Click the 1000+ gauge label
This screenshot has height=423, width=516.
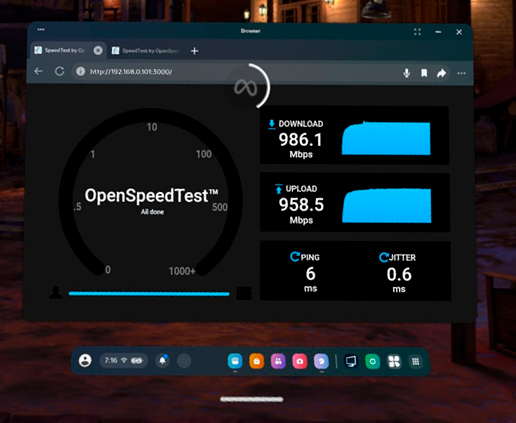click(x=182, y=271)
